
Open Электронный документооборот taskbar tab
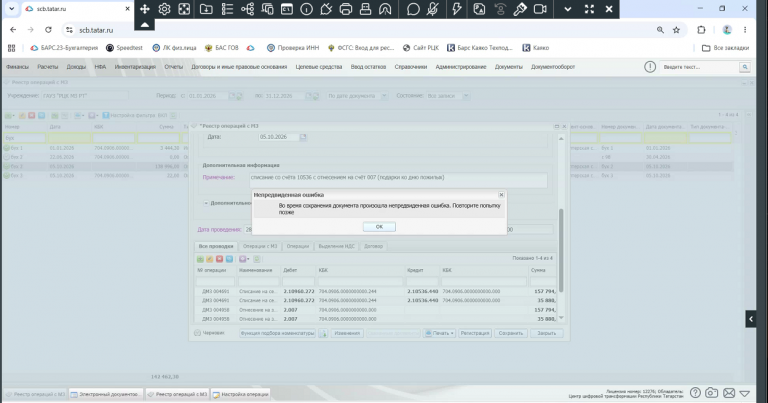(x=106, y=394)
